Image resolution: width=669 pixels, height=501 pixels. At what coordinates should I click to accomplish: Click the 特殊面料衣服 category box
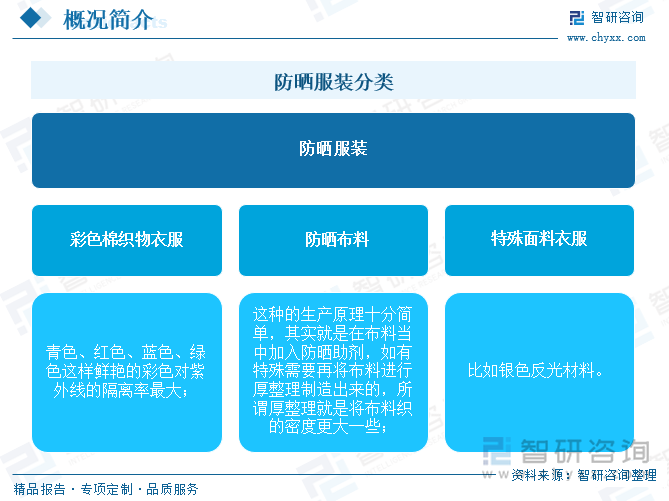539,240
